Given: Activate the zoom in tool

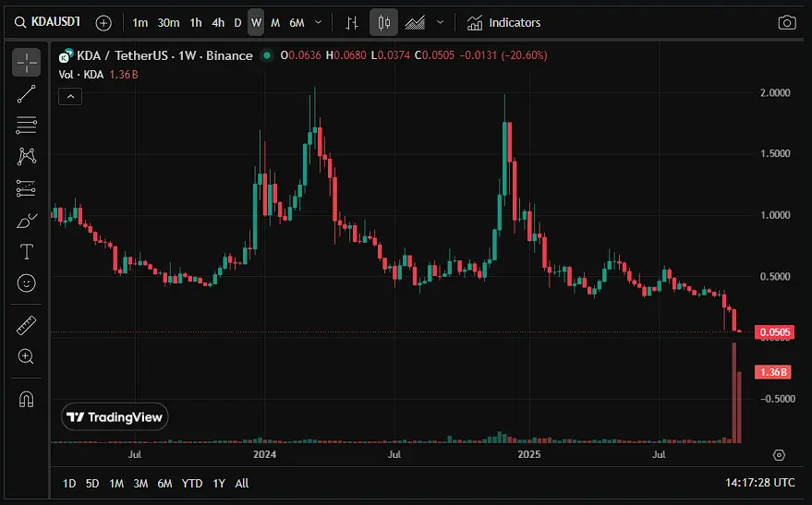Looking at the screenshot, I should 27,356.
